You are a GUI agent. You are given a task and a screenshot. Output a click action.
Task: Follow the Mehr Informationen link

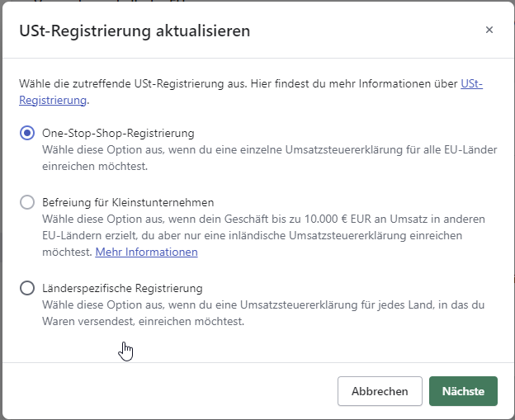(147, 252)
